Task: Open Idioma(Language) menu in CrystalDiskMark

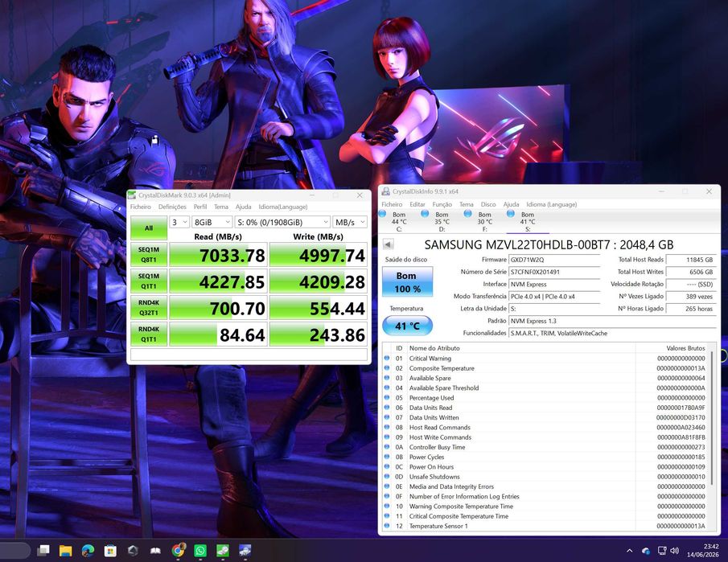Action: pyautogui.click(x=283, y=207)
